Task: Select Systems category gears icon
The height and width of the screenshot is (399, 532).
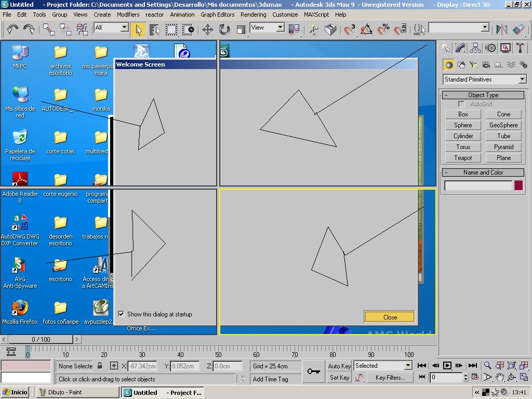Action: click(524, 65)
